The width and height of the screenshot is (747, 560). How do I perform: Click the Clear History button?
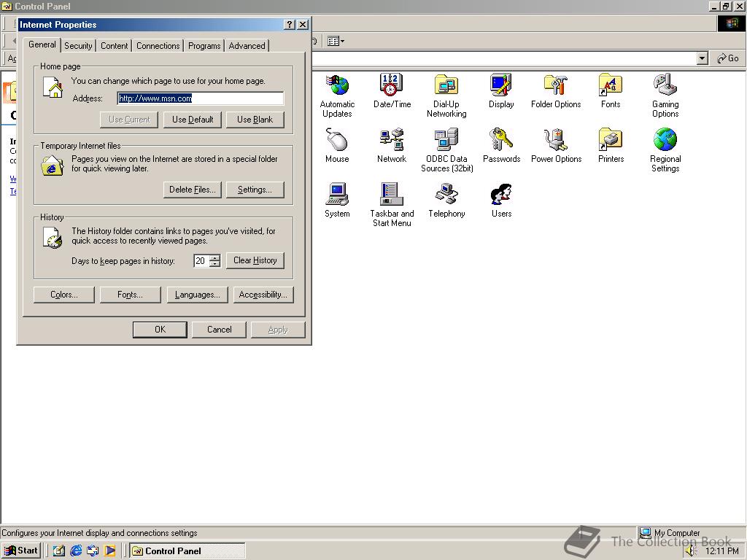click(x=255, y=260)
